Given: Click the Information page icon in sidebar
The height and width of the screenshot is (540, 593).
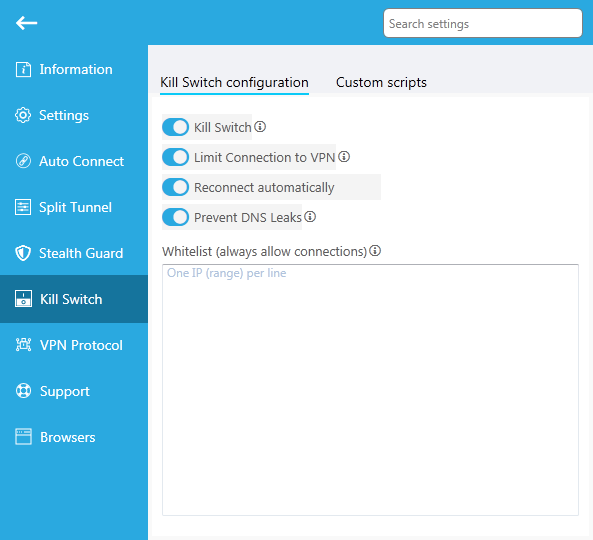Looking at the screenshot, I should (x=23, y=70).
